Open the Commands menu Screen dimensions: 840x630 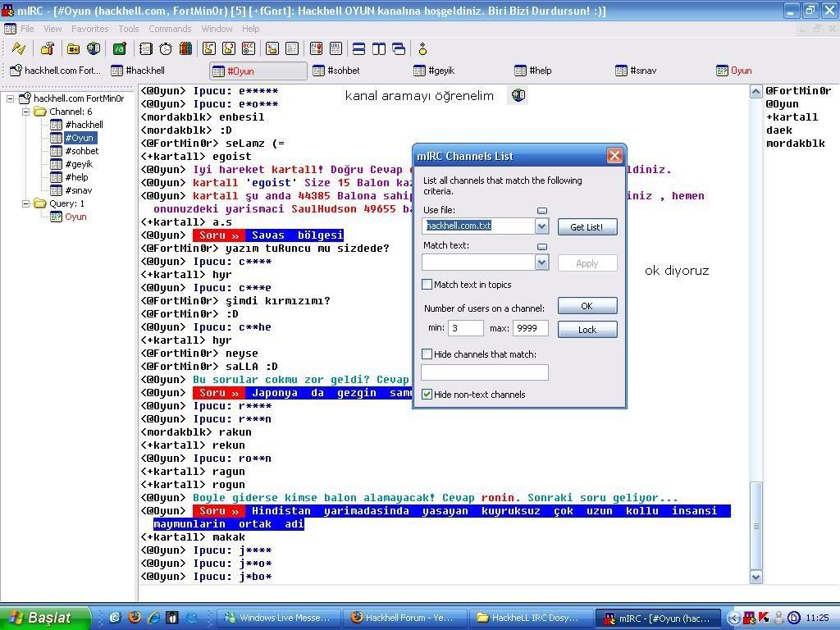coord(170,29)
